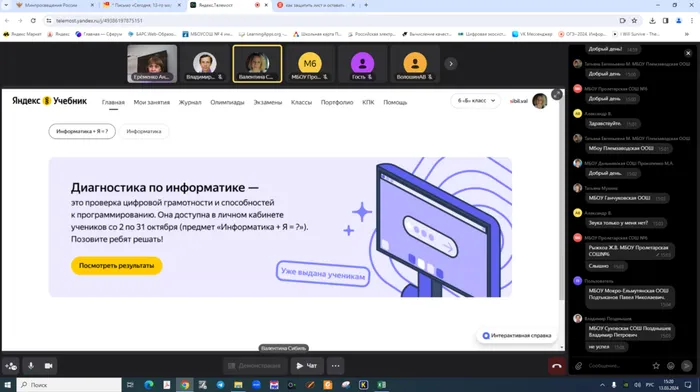The height and width of the screenshot is (392, 700).
Task: Open the Портфолио tab
Action: 337,102
